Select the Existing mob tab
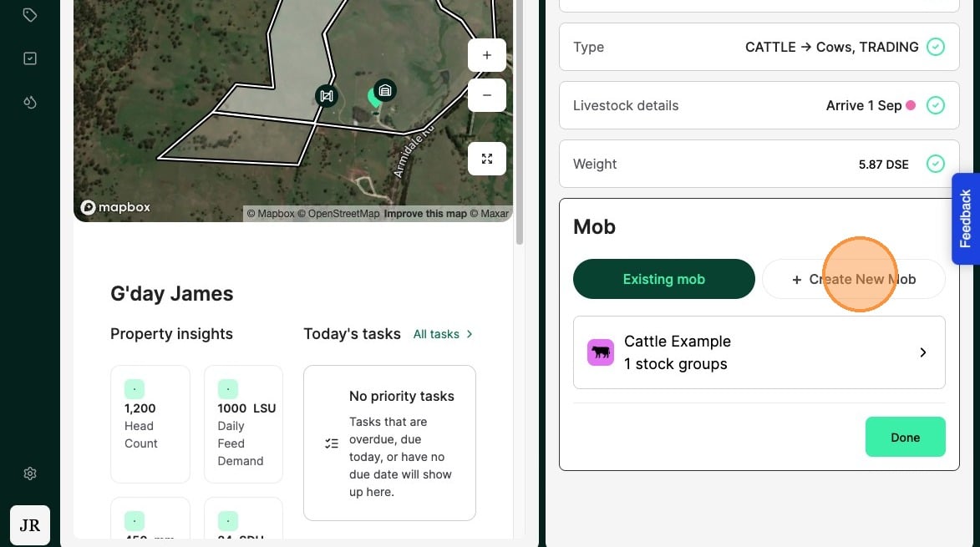This screenshot has height=547, width=980. 663,279
